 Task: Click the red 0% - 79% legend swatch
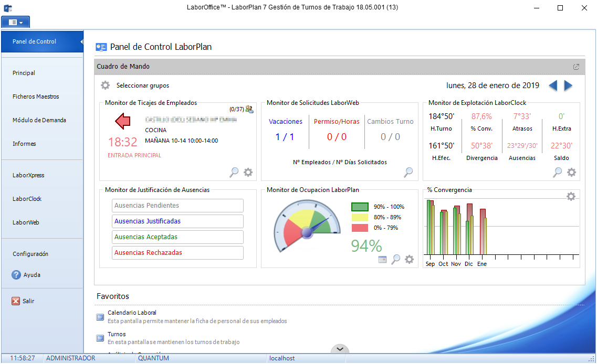tap(360, 228)
